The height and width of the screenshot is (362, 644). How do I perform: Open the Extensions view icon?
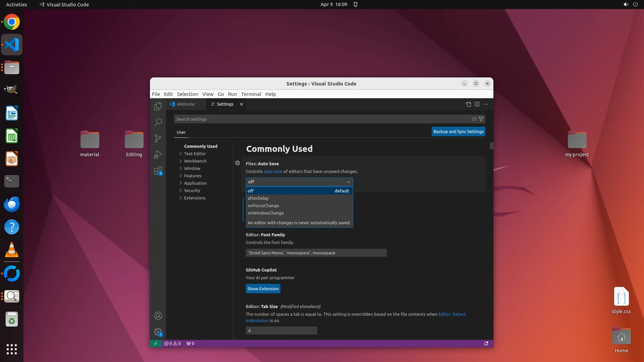click(x=158, y=171)
